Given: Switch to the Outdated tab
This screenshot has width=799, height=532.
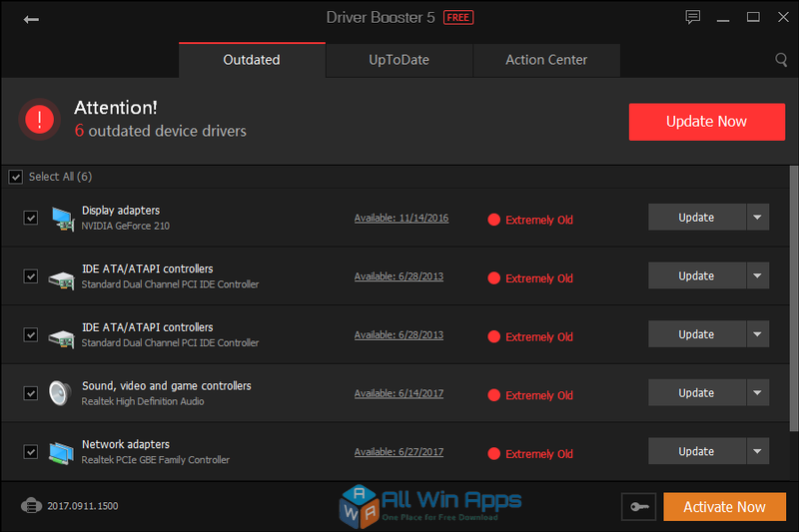Looking at the screenshot, I should pos(252,60).
